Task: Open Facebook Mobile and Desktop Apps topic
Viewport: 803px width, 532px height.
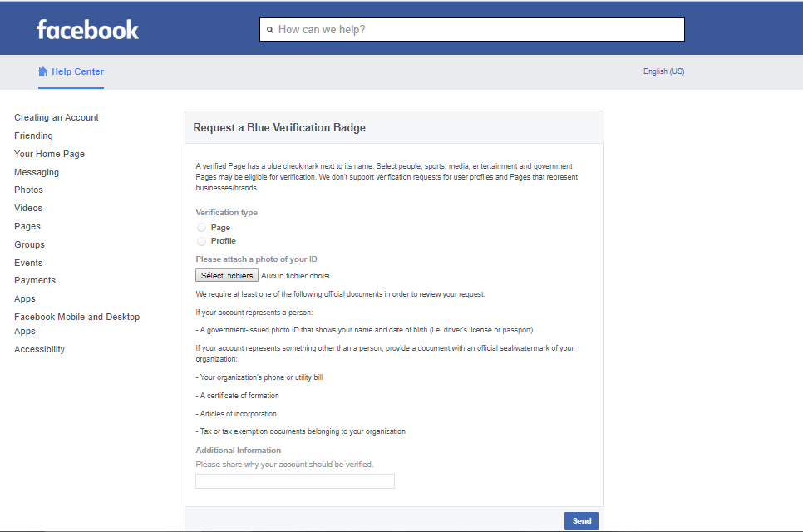Action: click(76, 323)
